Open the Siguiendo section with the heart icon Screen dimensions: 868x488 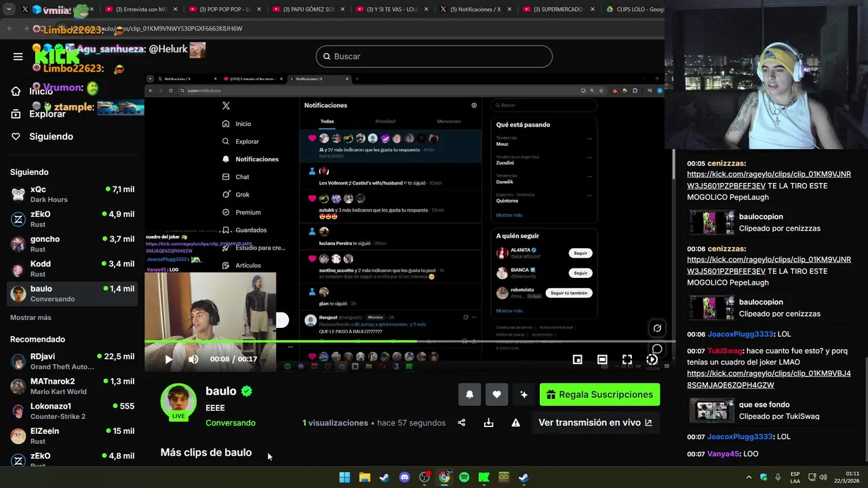[x=42, y=136]
